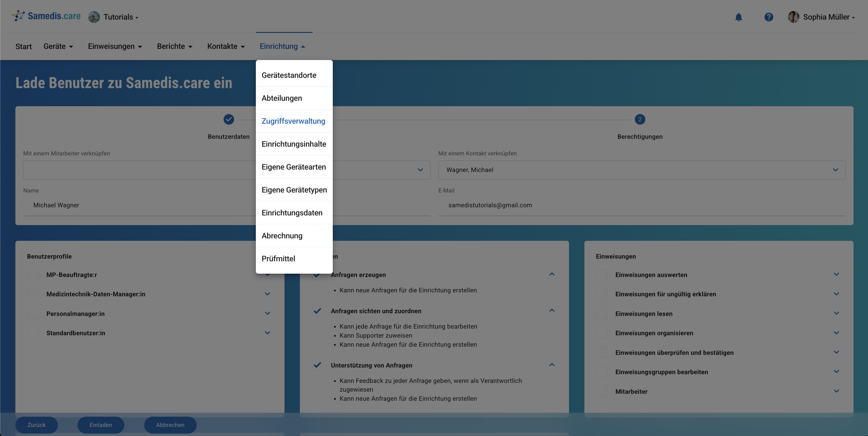868x436 pixels.
Task: Click Sophia Müller's profile avatar
Action: click(793, 17)
